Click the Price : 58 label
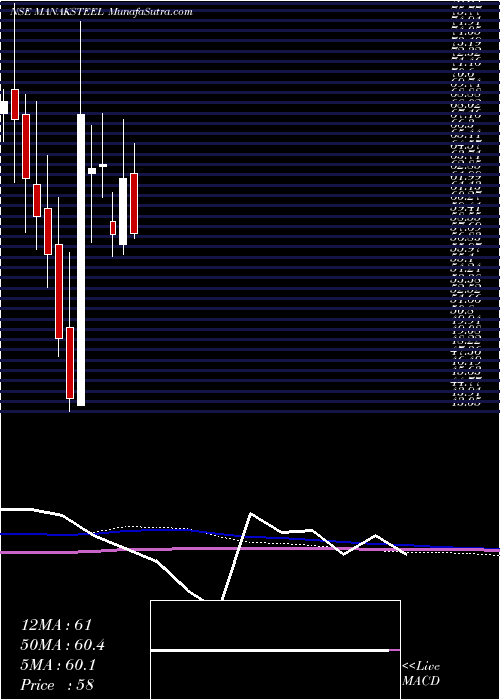500x700 pixels. click(x=57, y=685)
